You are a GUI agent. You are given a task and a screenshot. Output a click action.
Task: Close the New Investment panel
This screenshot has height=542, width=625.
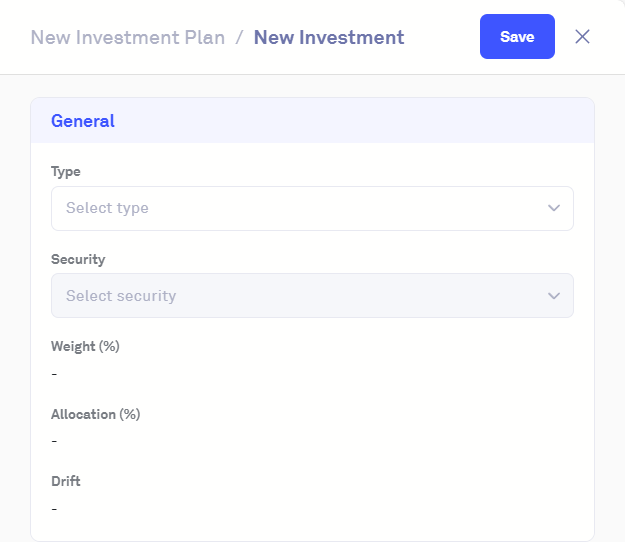(583, 37)
